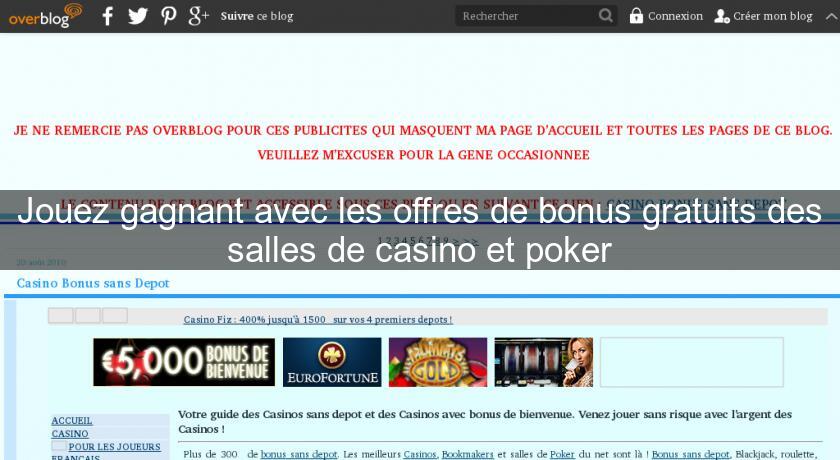Click the empty white ad box
The width and height of the screenshot is (840, 460).
click(692, 362)
